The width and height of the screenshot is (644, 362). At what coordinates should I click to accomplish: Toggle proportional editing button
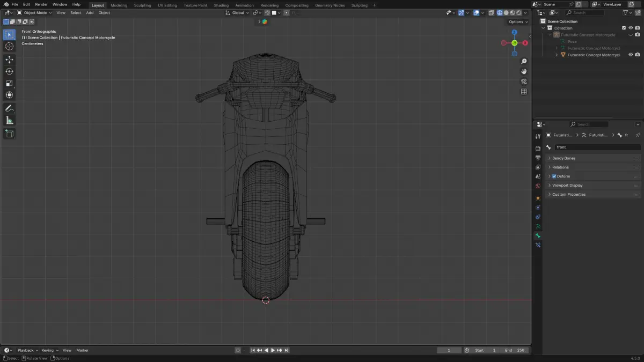(286, 13)
